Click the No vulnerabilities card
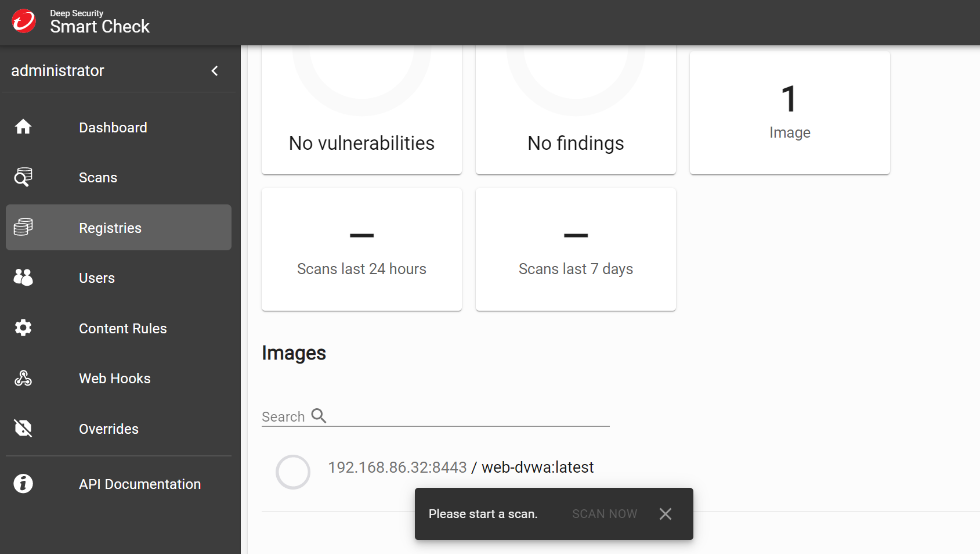The height and width of the screenshot is (554, 980). click(361, 110)
